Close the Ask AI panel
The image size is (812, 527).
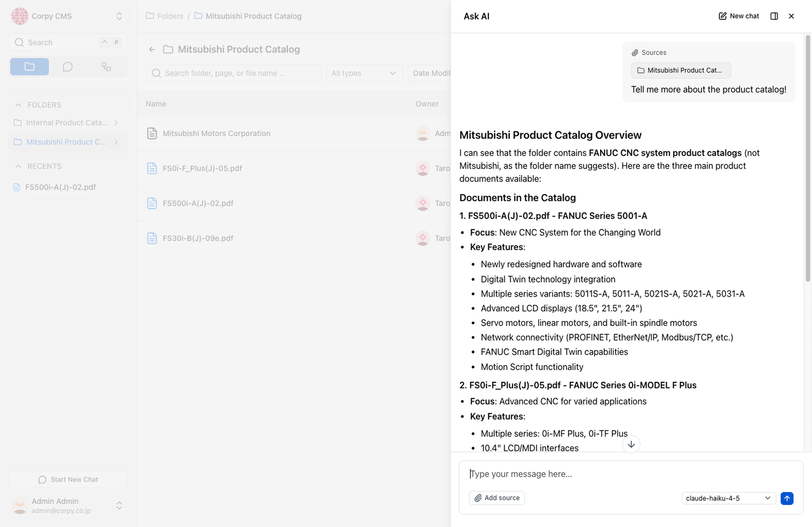point(791,16)
